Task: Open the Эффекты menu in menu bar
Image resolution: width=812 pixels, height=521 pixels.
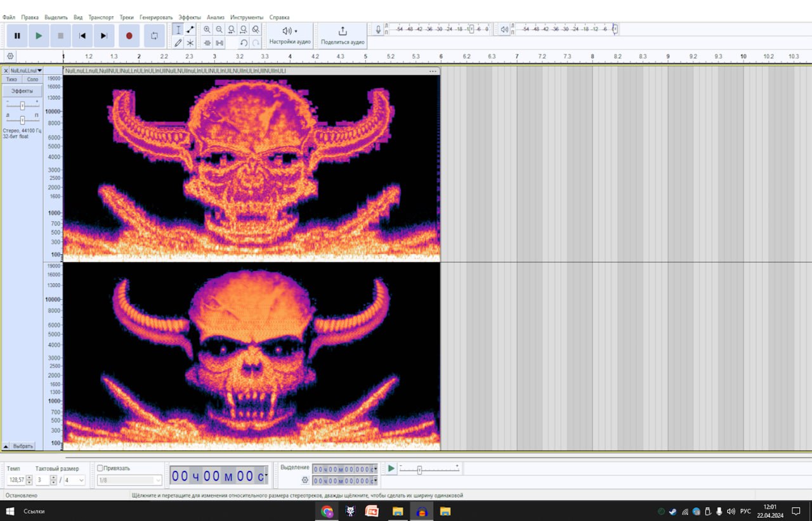Action: click(x=190, y=17)
